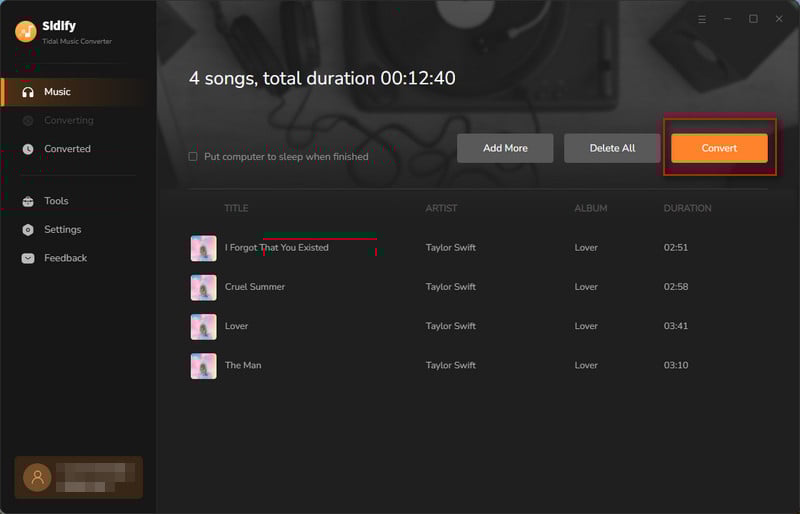Maximize the Sidify window
This screenshot has width=800, height=514.
pyautogui.click(x=753, y=19)
